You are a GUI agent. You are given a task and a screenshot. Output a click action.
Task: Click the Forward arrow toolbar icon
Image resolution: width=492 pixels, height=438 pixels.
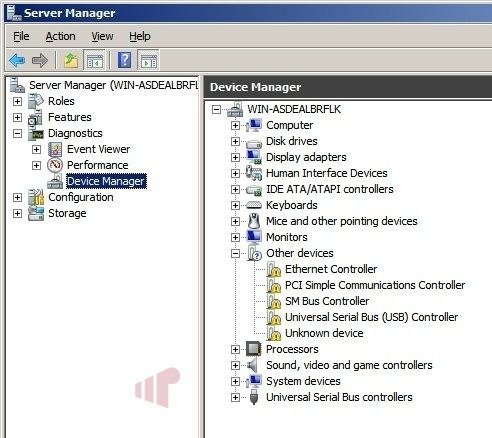40,60
